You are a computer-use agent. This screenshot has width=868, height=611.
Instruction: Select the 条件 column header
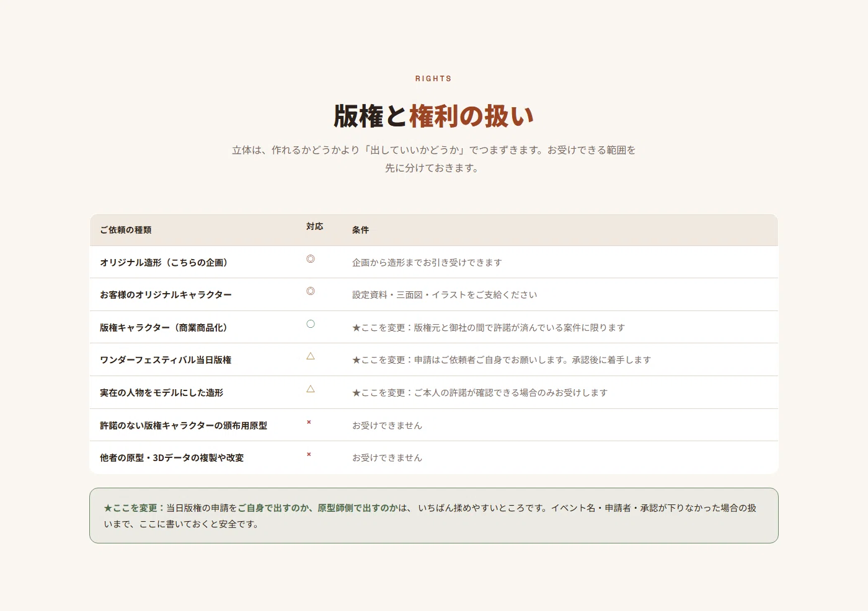click(x=360, y=230)
